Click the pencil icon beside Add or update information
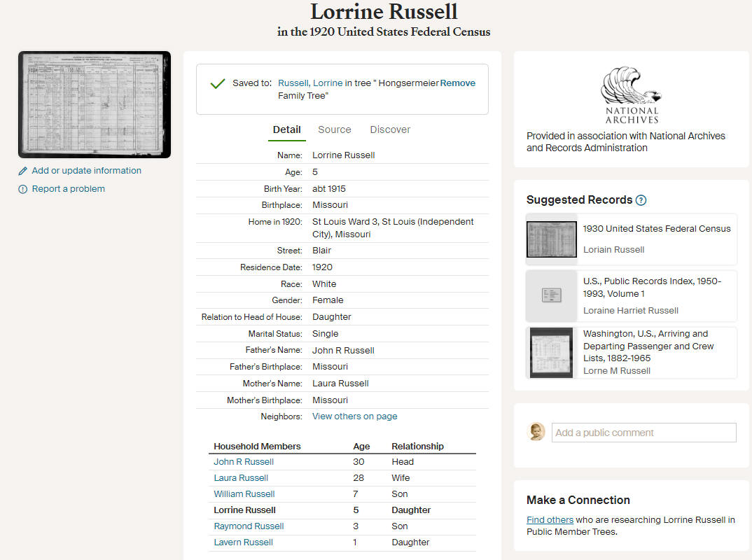 (22, 171)
